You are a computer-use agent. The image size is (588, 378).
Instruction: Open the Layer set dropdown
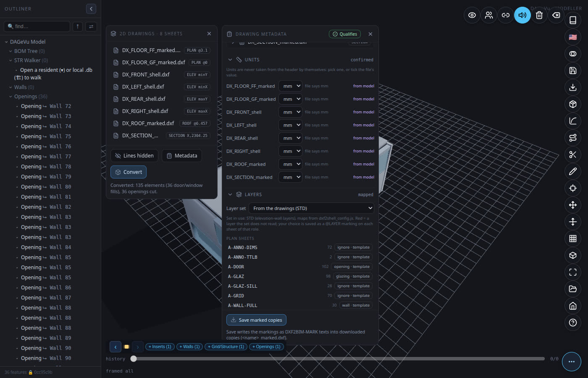click(311, 208)
